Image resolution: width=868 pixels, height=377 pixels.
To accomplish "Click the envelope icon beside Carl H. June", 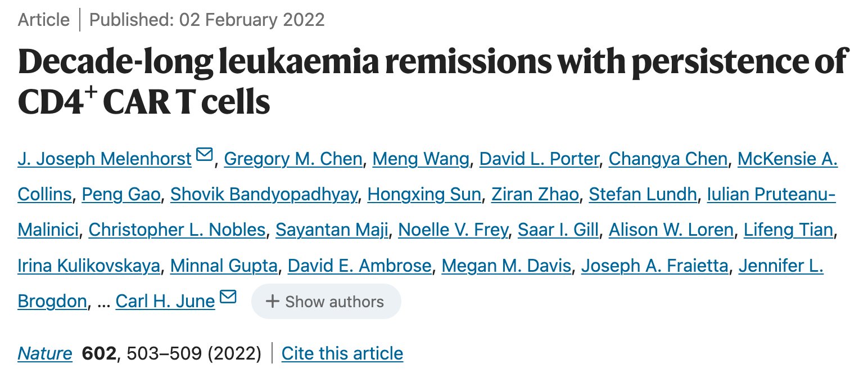I will click(228, 297).
